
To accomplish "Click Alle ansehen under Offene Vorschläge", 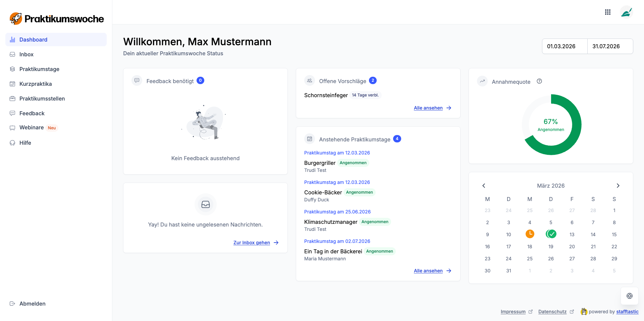I will click(x=428, y=108).
